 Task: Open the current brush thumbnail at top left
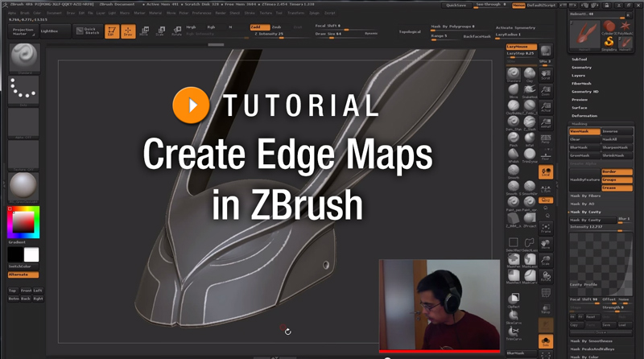[x=24, y=58]
